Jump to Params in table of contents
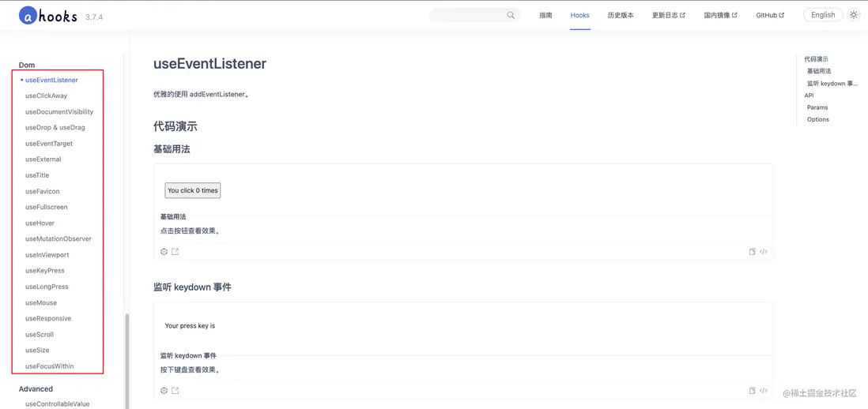The width and height of the screenshot is (868, 409). [817, 107]
